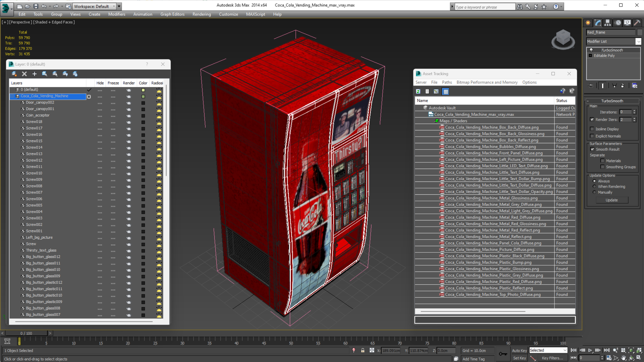Click the search binoculars icon
Screen dimensions: 644x362
[519, 7]
